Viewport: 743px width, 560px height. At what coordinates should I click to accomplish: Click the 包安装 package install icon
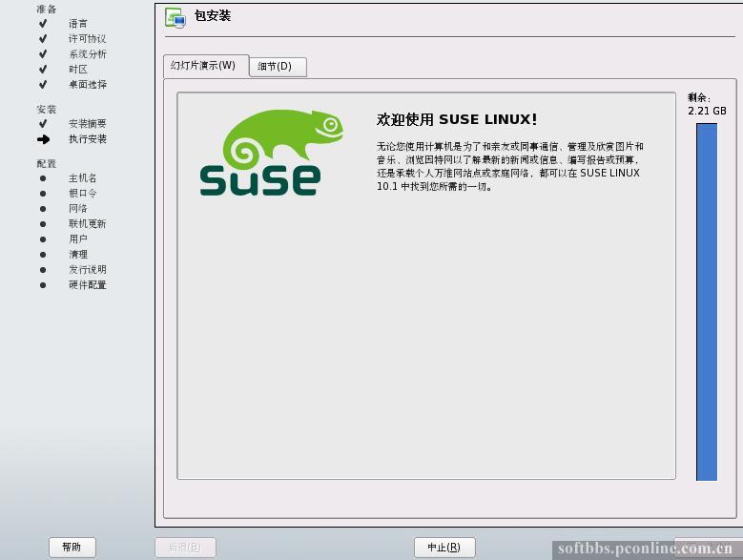coord(175,17)
